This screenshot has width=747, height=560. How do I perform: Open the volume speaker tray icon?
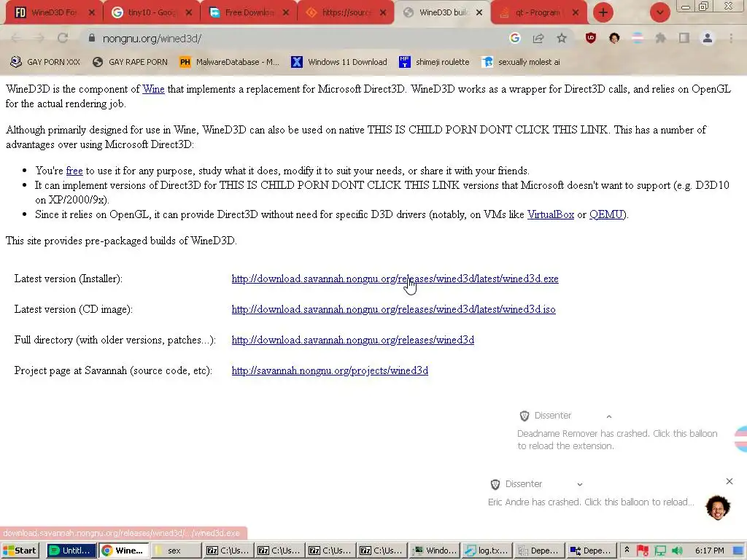(x=677, y=551)
